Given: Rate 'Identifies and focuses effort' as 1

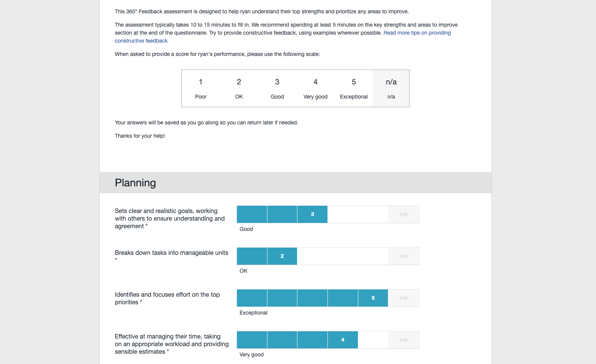Looking at the screenshot, I should (x=252, y=298).
